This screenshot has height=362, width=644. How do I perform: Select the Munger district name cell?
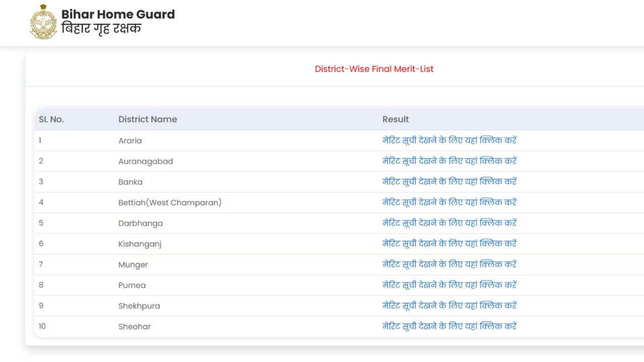133,264
